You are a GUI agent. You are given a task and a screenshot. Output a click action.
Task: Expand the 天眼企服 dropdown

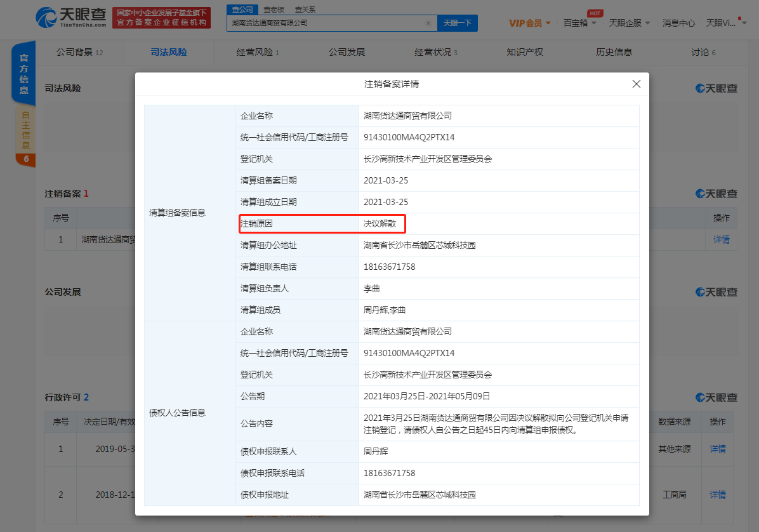(x=629, y=23)
